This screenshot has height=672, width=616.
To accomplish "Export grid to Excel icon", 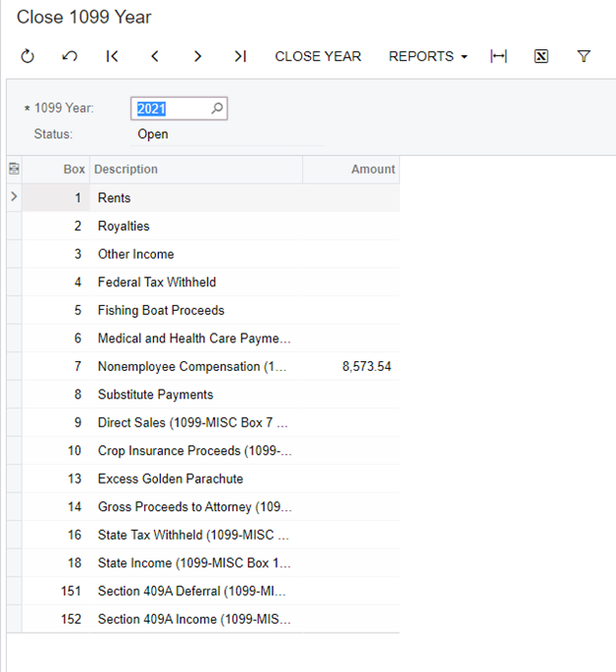I will click(541, 56).
